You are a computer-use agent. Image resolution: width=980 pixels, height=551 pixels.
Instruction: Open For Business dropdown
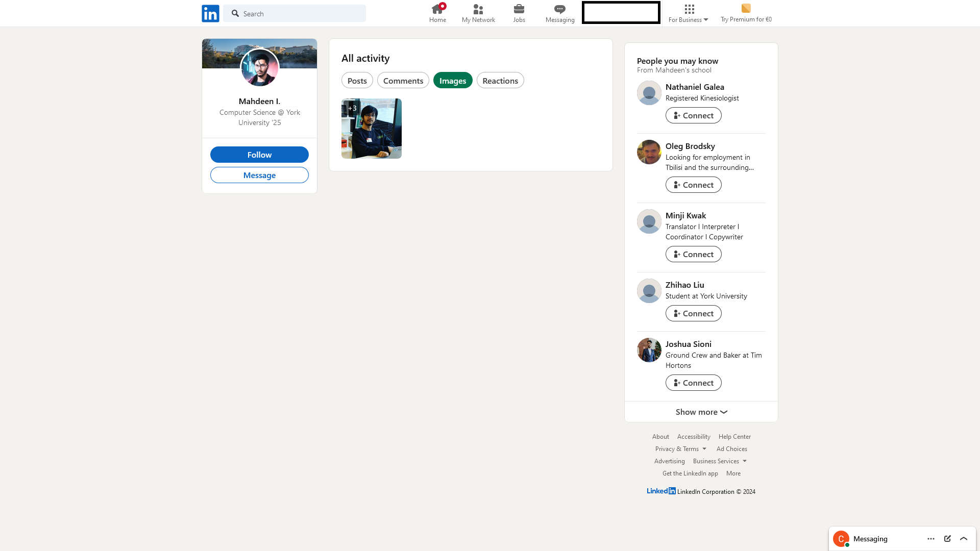tap(689, 13)
